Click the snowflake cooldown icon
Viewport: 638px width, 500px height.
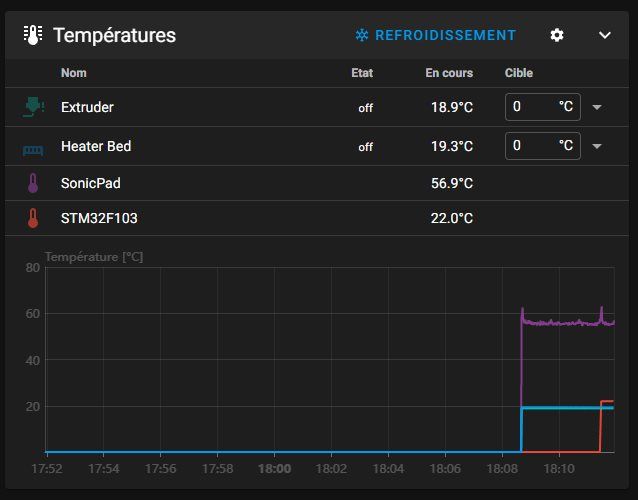pyautogui.click(x=362, y=35)
